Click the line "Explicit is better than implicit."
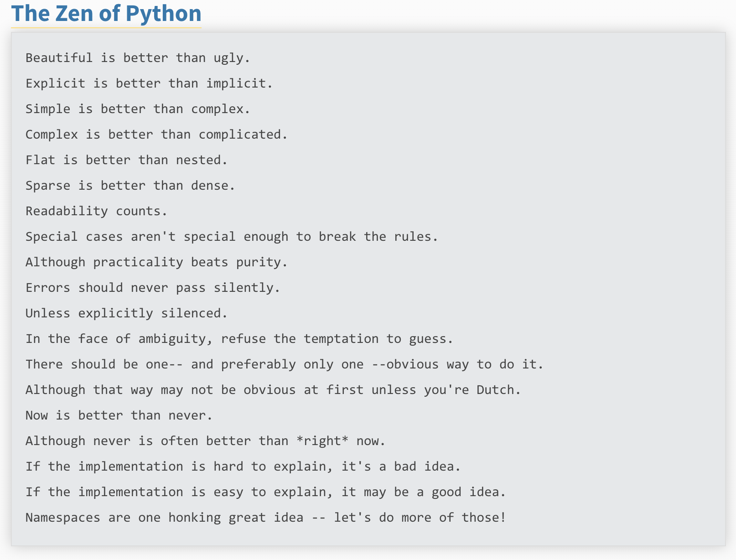 pos(149,83)
